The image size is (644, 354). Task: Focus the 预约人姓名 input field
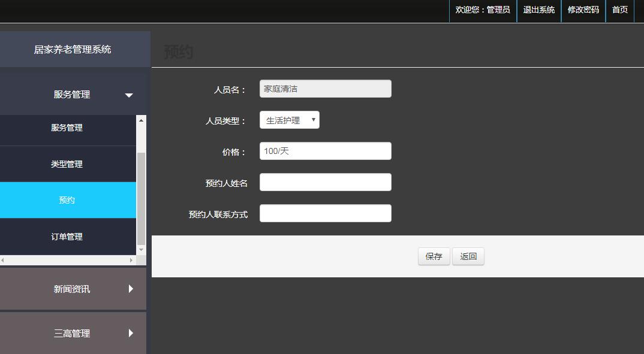(325, 183)
